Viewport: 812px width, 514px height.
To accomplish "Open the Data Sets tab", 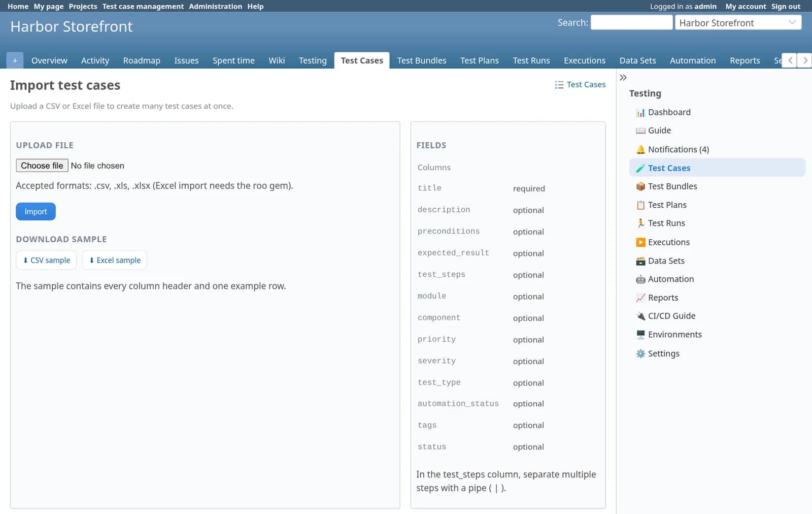I will pyautogui.click(x=637, y=60).
